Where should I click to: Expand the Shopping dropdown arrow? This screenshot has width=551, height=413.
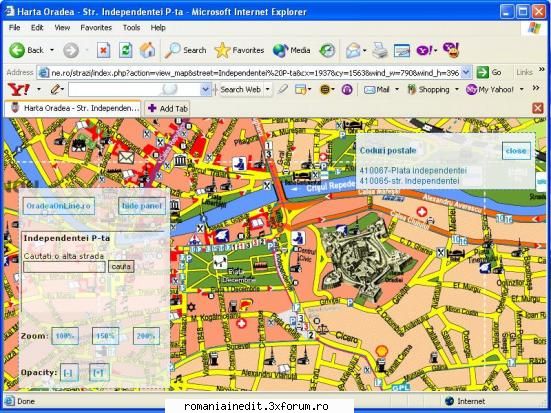pyautogui.click(x=457, y=90)
